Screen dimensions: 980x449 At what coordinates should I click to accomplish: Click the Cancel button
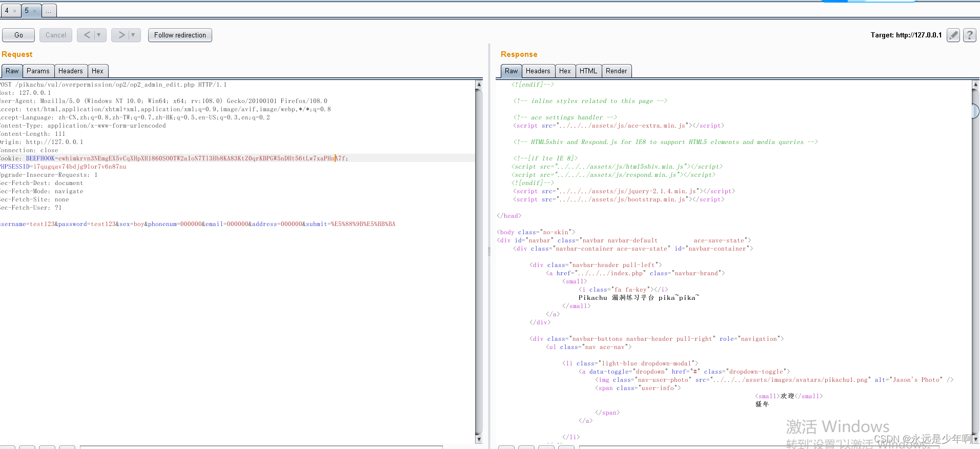tap(56, 35)
